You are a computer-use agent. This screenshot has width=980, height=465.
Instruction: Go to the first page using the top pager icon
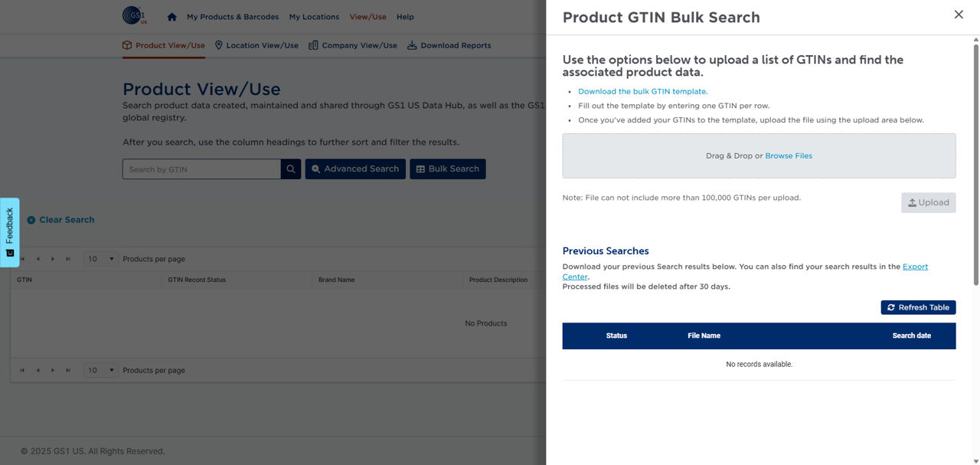click(x=23, y=259)
